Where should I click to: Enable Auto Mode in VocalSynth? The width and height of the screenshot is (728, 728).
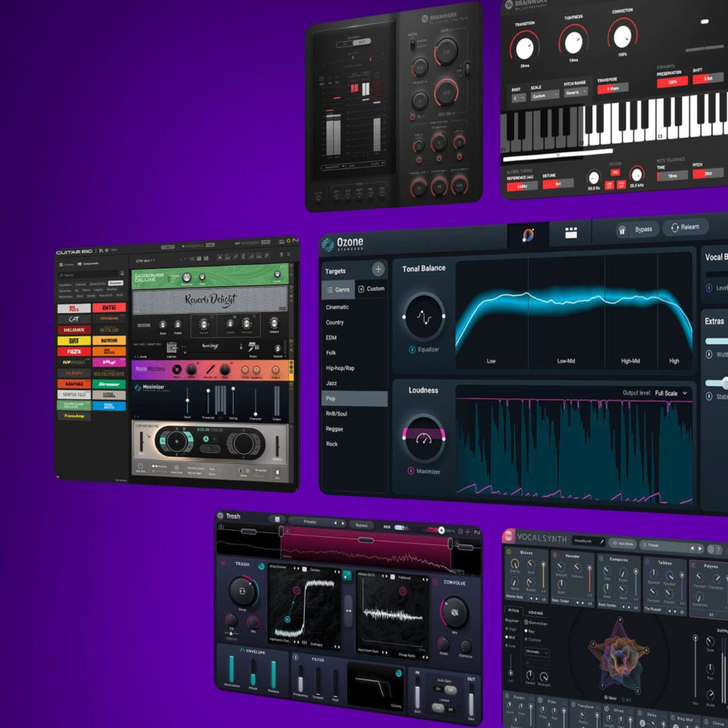622,544
